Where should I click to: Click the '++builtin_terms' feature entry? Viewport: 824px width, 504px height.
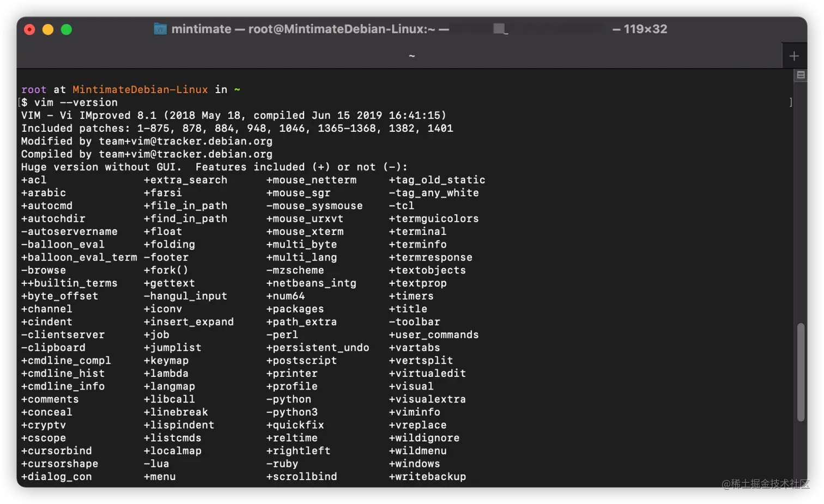tap(69, 283)
